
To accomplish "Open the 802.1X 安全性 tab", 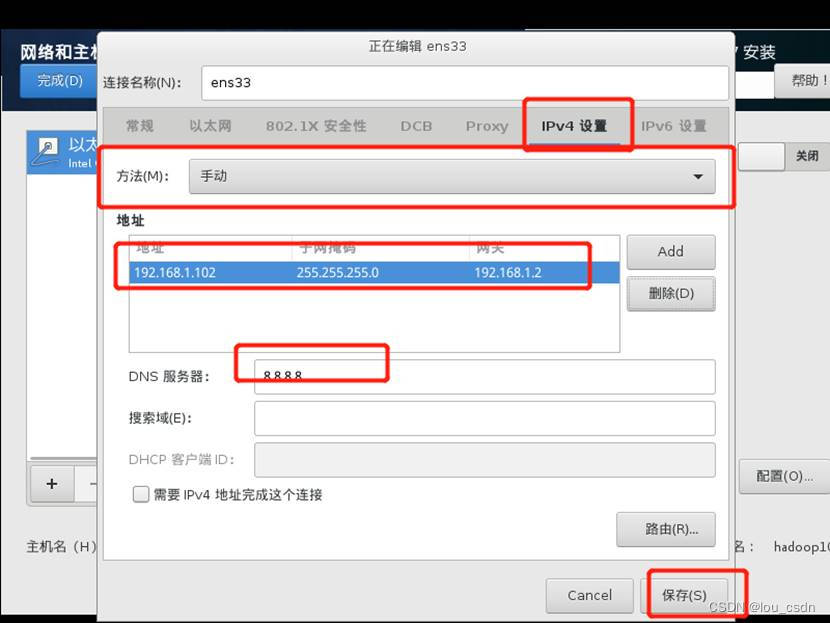I will pyautogui.click(x=316, y=126).
